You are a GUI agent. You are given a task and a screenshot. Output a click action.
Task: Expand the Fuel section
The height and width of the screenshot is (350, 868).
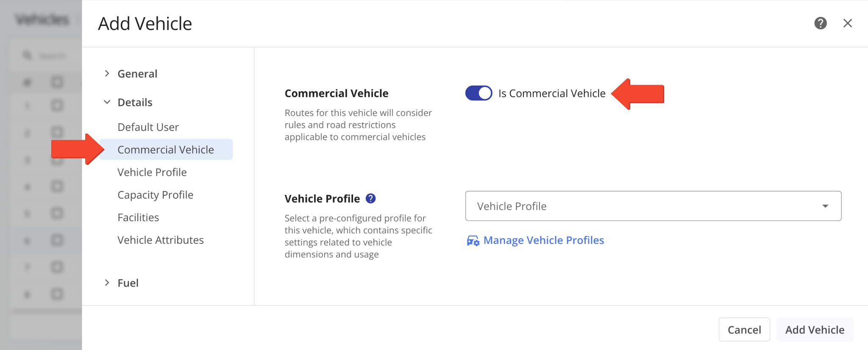point(107,283)
